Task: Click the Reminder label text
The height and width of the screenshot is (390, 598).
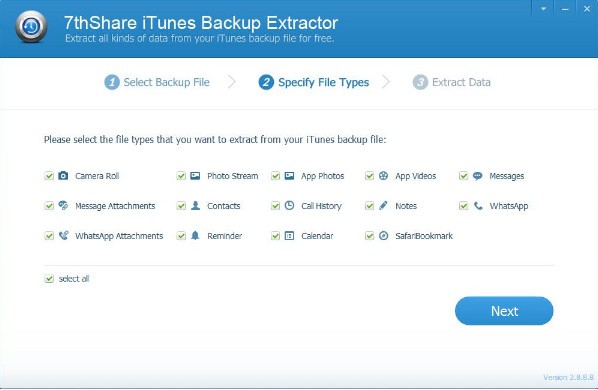Action: [225, 236]
